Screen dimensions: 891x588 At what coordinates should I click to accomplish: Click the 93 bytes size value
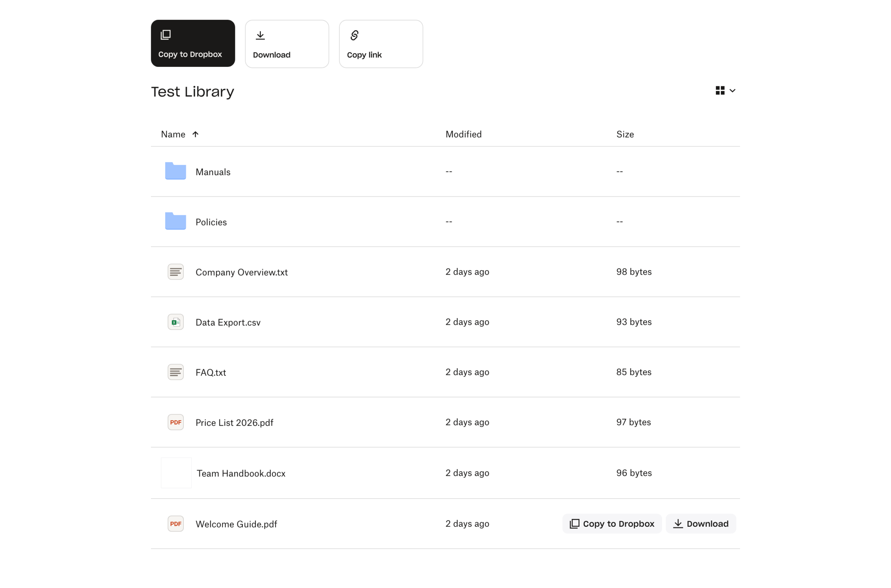point(634,322)
